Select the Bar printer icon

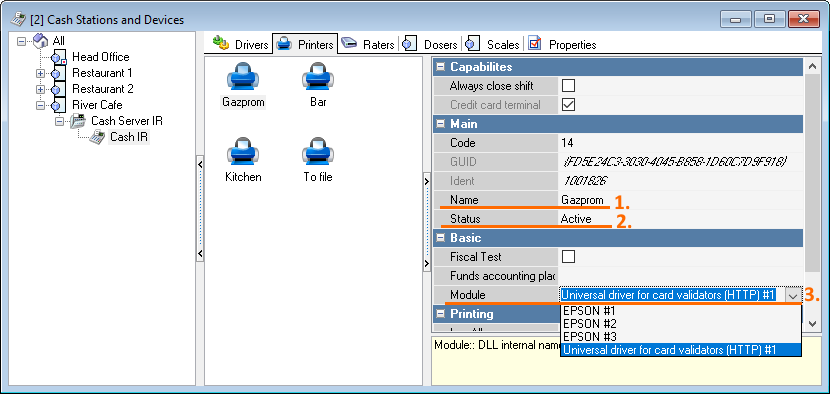pos(318,77)
